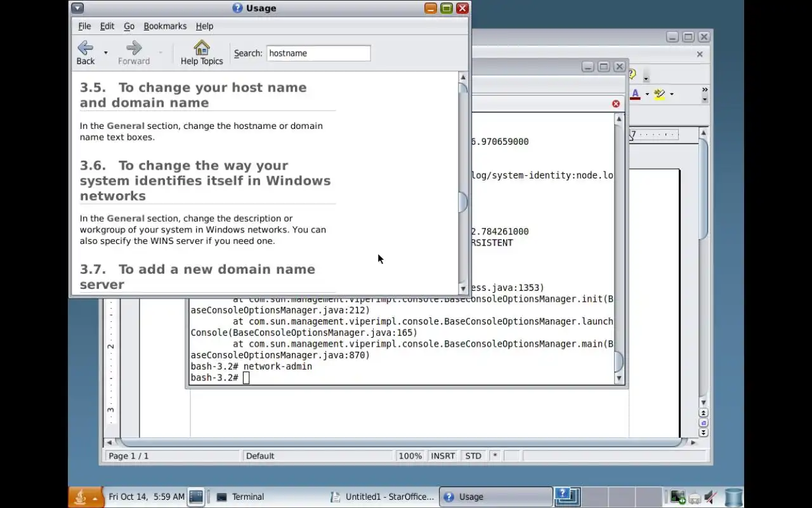Click the bash-3.2# network-admin line in Terminal
812x508 pixels.
pos(251,366)
